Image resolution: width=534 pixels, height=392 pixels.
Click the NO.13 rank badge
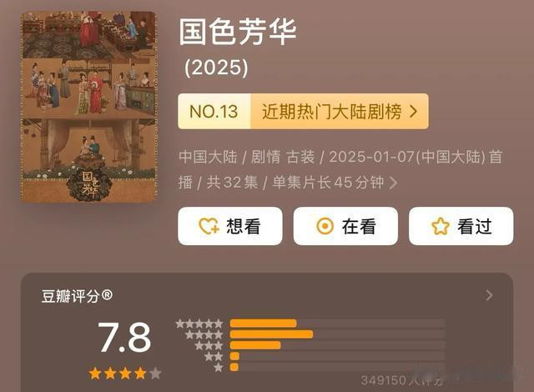pyautogui.click(x=214, y=111)
